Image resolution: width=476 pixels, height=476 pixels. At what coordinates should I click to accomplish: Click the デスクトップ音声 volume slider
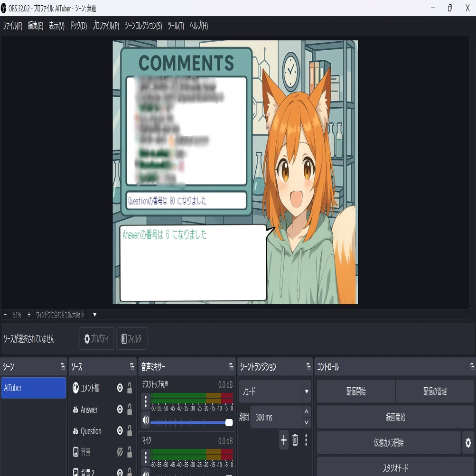click(192, 422)
